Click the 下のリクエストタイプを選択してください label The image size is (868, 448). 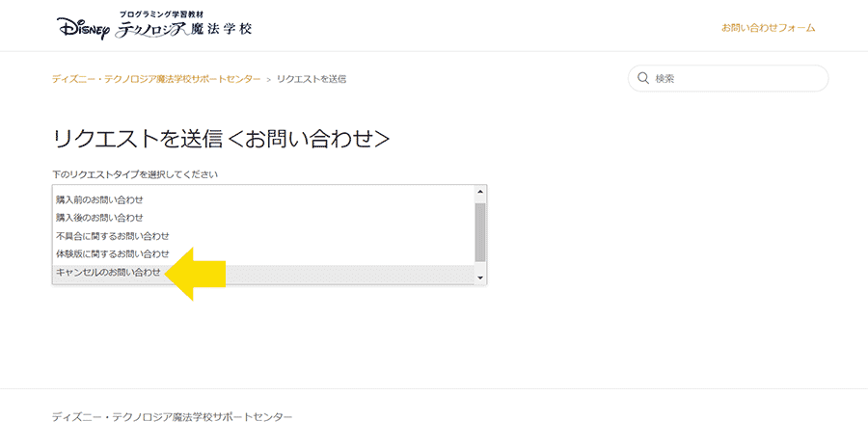tap(135, 174)
